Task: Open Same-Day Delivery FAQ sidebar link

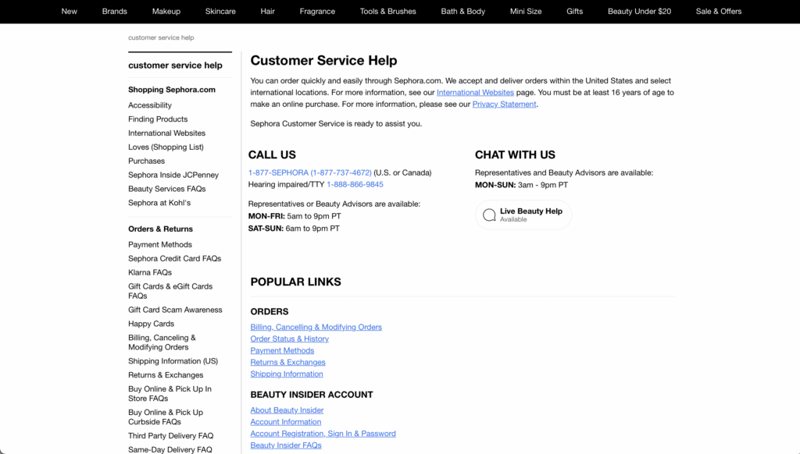Action: [170, 449]
